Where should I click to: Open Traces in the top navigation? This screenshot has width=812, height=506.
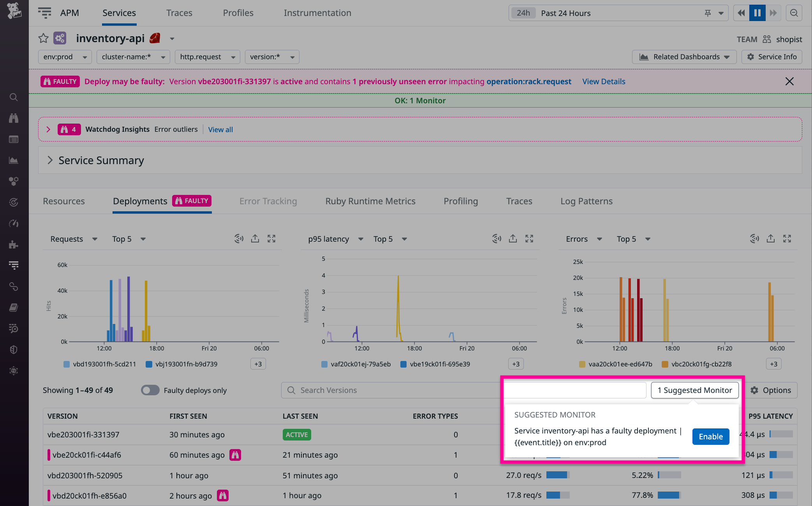point(179,12)
